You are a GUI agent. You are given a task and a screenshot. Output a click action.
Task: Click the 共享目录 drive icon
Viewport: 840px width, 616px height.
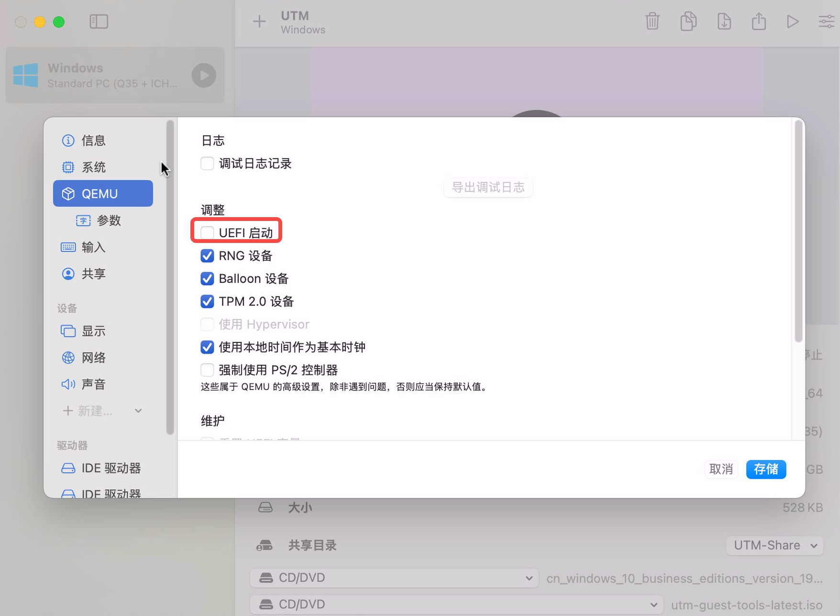(x=265, y=546)
